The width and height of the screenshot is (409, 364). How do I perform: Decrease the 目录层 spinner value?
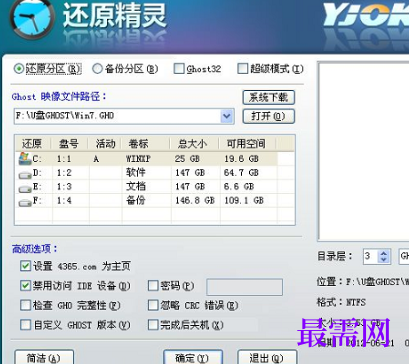click(384, 259)
